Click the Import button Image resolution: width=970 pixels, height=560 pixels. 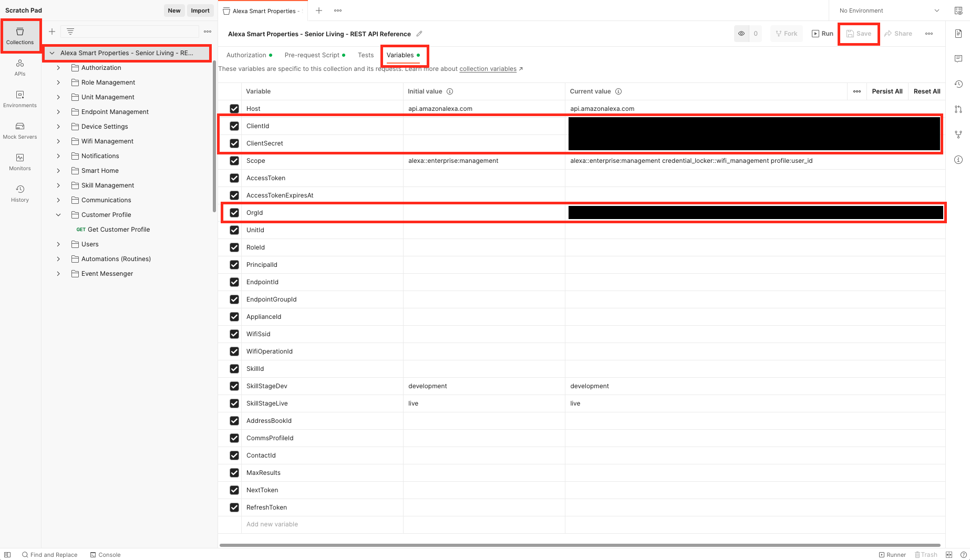(200, 11)
